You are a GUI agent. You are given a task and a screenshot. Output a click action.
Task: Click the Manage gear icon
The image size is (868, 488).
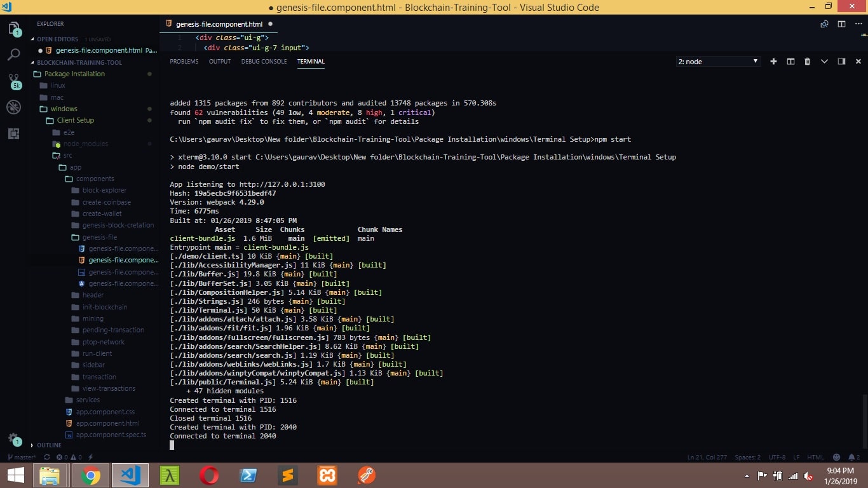(13, 438)
